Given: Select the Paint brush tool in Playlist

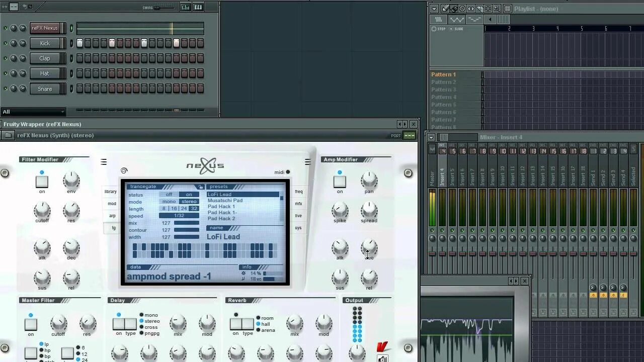Looking at the screenshot, I should (x=454, y=9).
